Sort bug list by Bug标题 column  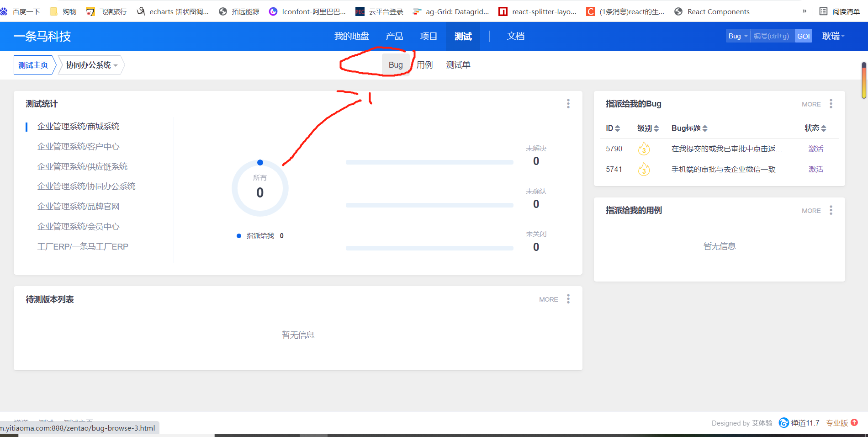point(689,128)
